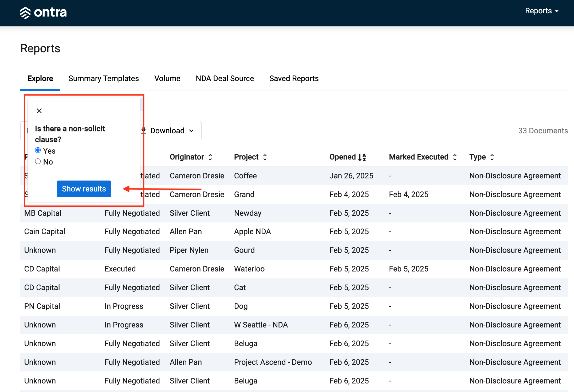Image resolution: width=574 pixels, height=392 pixels.
Task: Open the NDA Deal Source tab
Action: (x=225, y=78)
